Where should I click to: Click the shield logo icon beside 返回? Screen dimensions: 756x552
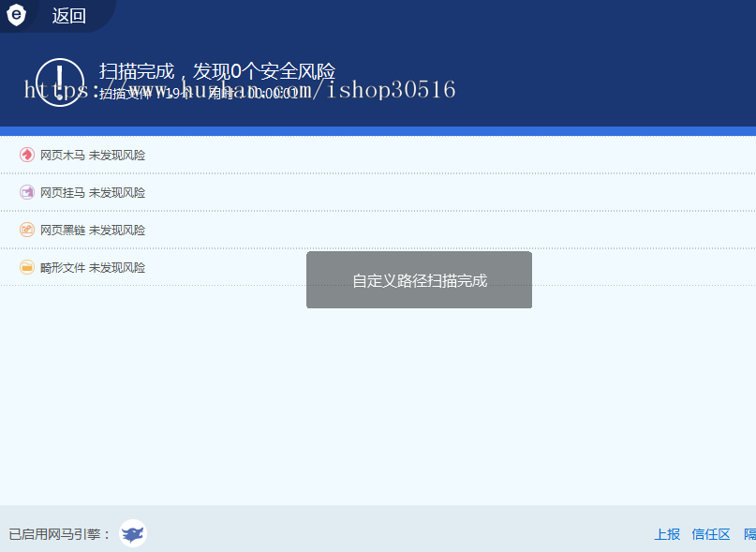point(16,15)
